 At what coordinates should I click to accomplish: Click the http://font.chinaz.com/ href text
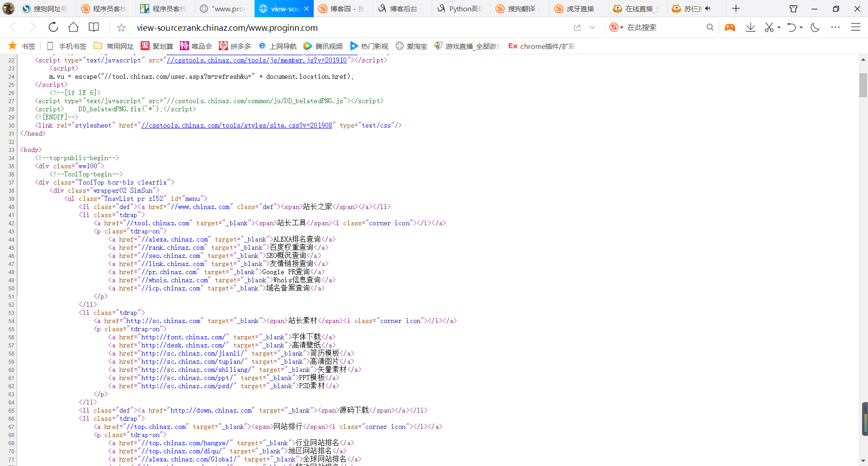click(x=183, y=337)
